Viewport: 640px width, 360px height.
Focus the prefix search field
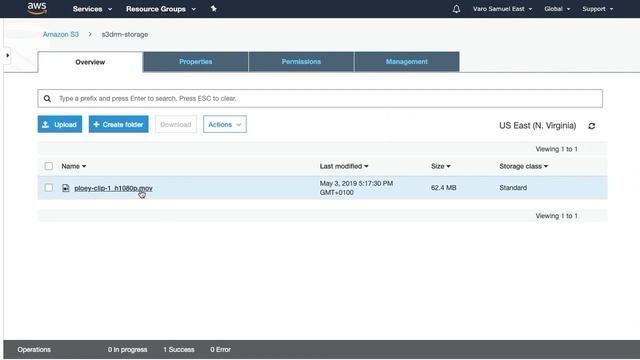tap(320, 98)
